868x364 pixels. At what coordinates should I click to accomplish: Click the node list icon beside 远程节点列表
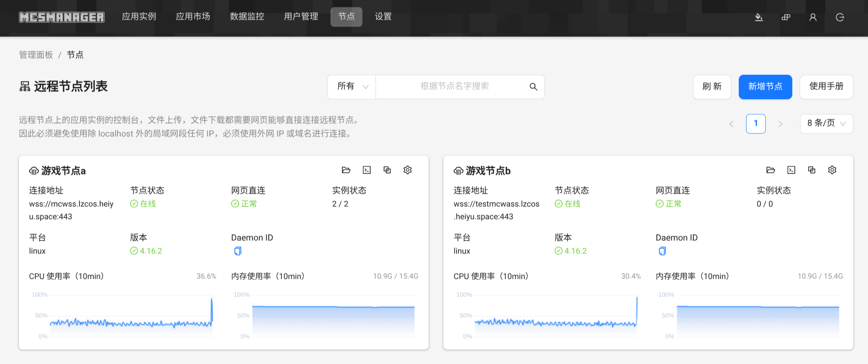[x=25, y=86]
